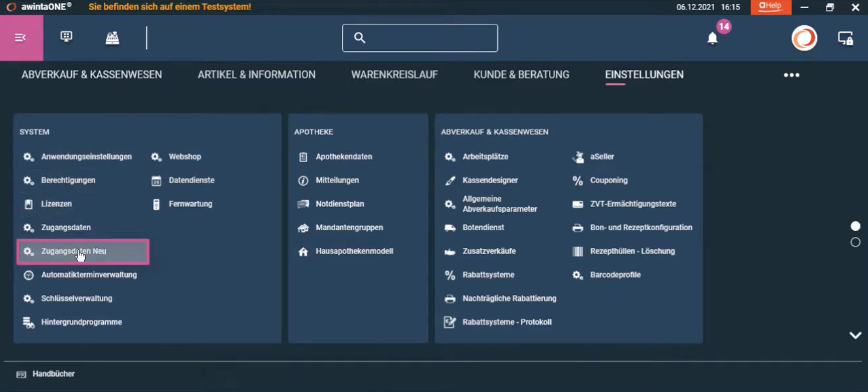Select the second empty page indicator dot
Viewport: 868px width, 392px height.
[x=855, y=242]
